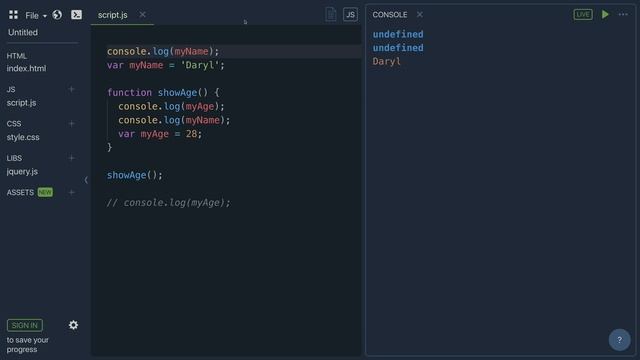Screen dimensions: 640x360
Task: Switch to the script.js tab
Action: pyautogui.click(x=113, y=15)
